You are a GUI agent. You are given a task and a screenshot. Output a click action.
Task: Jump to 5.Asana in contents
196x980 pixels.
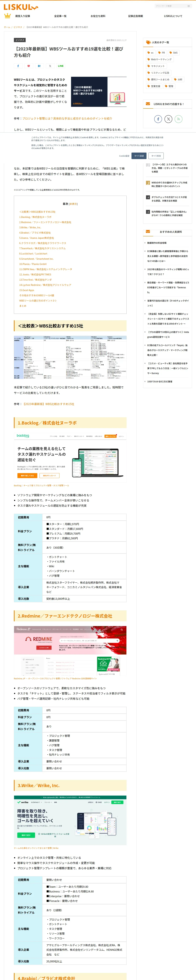(x=37, y=238)
